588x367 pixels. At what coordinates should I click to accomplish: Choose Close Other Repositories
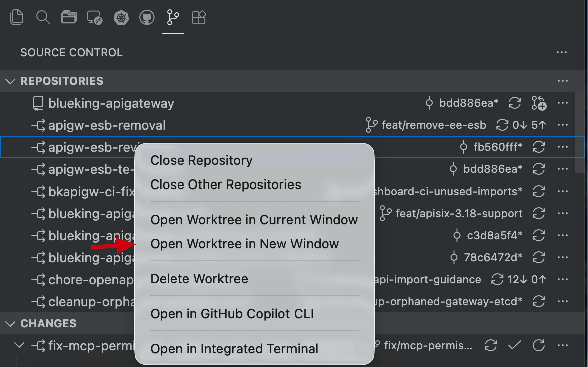pyautogui.click(x=254, y=185)
